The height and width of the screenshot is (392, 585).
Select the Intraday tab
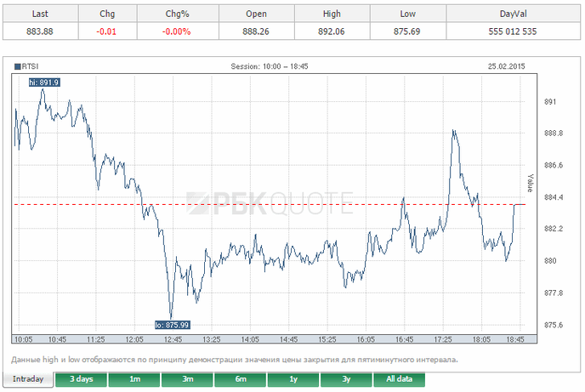point(27,378)
